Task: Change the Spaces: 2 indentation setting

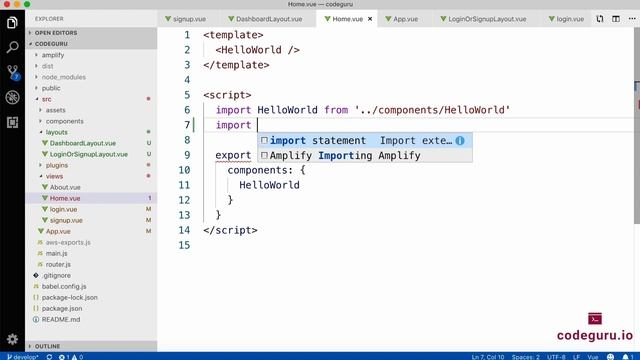Action: (x=525, y=357)
